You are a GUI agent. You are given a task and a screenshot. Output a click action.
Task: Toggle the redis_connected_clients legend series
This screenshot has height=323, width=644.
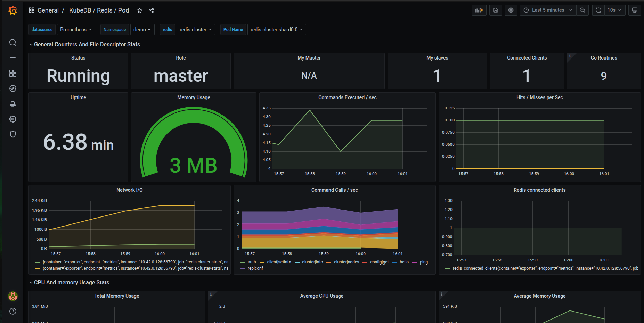[545, 268]
